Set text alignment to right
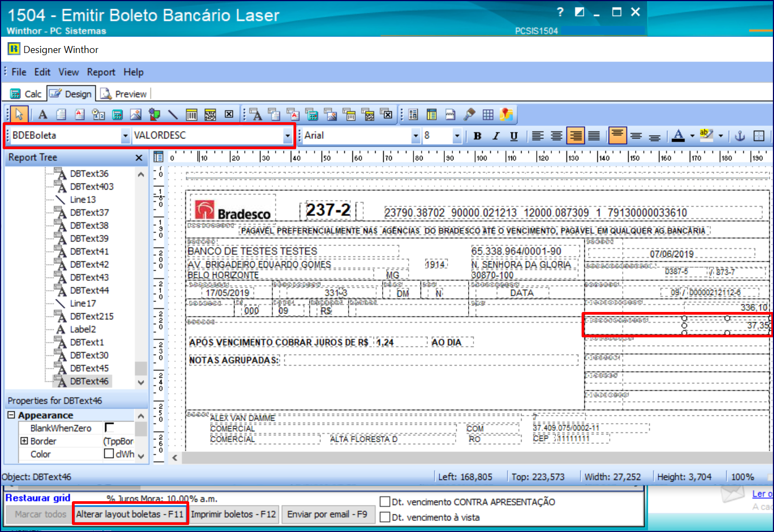 (575, 136)
